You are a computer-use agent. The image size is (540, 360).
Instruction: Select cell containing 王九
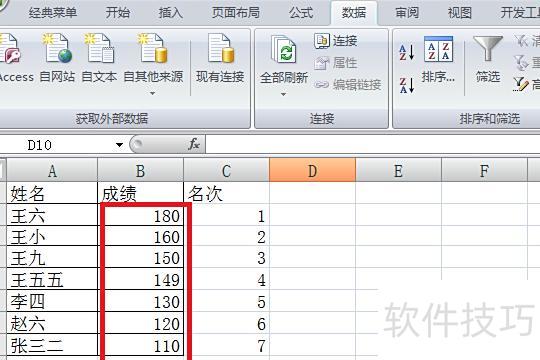tap(52, 257)
